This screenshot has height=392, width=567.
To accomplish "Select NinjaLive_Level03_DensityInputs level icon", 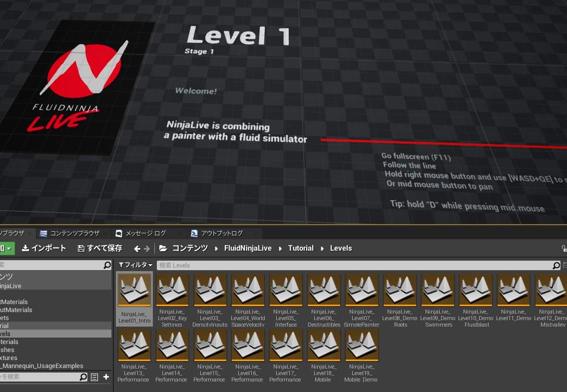I will [210, 290].
